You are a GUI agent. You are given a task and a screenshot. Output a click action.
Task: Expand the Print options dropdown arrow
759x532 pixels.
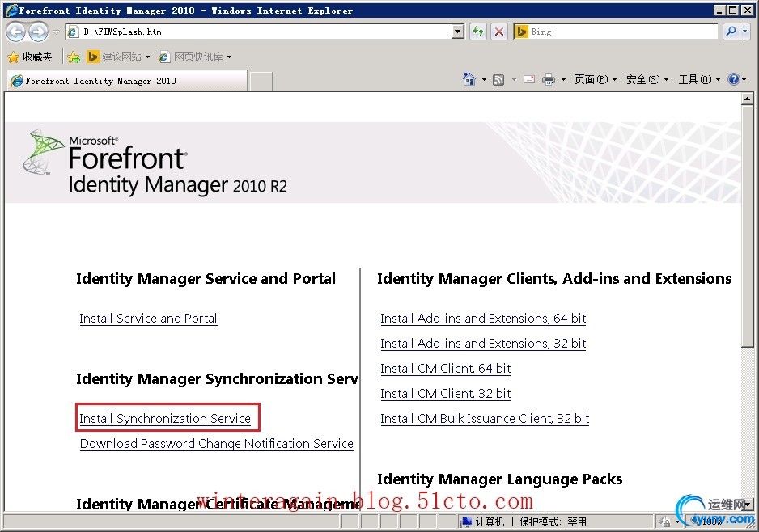click(x=563, y=80)
